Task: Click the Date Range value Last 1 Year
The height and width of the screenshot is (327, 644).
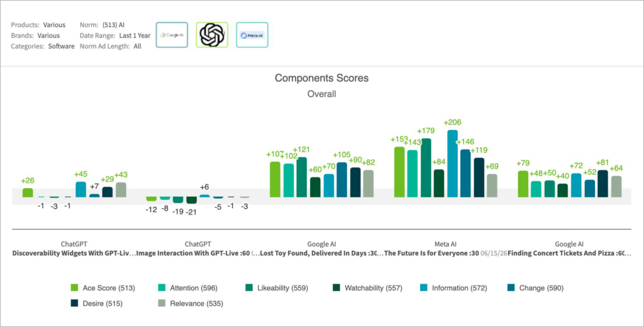Action: coord(135,36)
